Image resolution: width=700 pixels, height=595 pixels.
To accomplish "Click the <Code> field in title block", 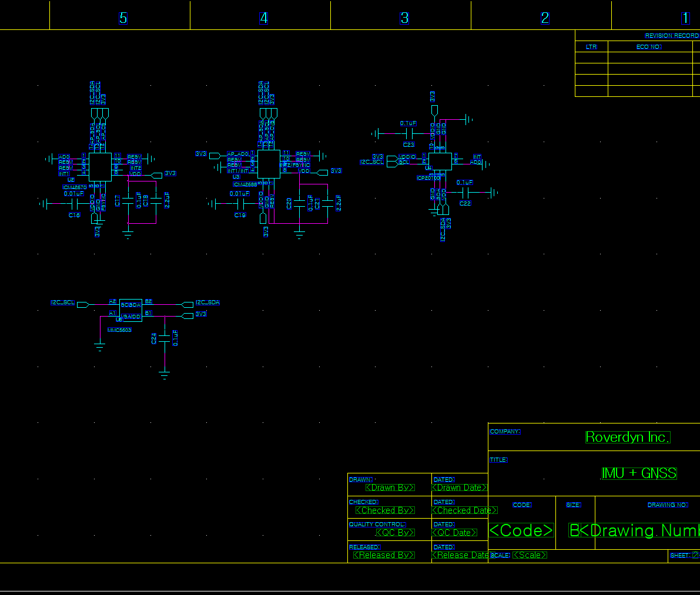I will pyautogui.click(x=521, y=530).
